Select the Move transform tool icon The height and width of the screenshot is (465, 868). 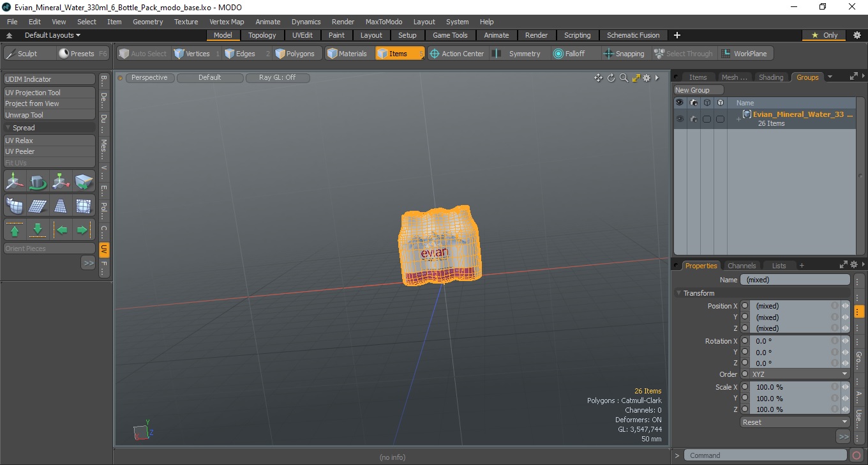[x=15, y=182]
